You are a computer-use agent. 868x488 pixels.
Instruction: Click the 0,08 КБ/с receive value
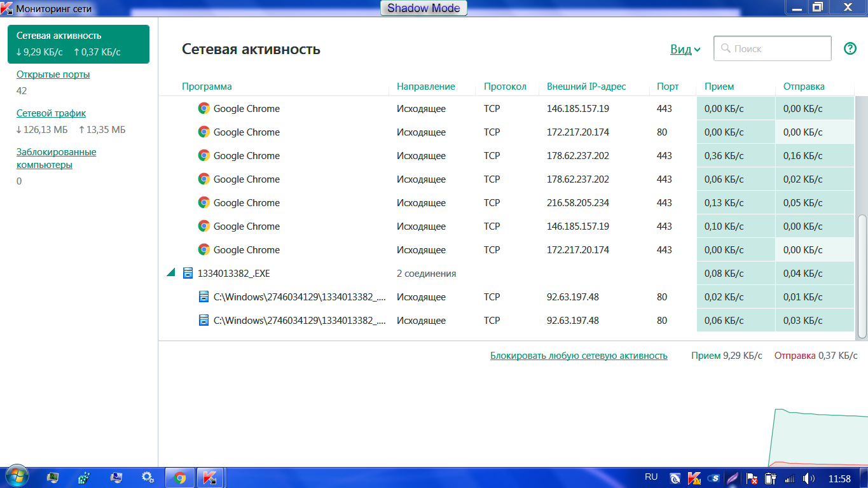pos(724,274)
